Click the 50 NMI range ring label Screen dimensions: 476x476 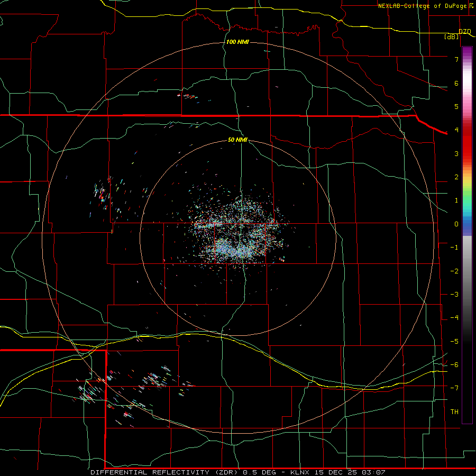click(237, 140)
